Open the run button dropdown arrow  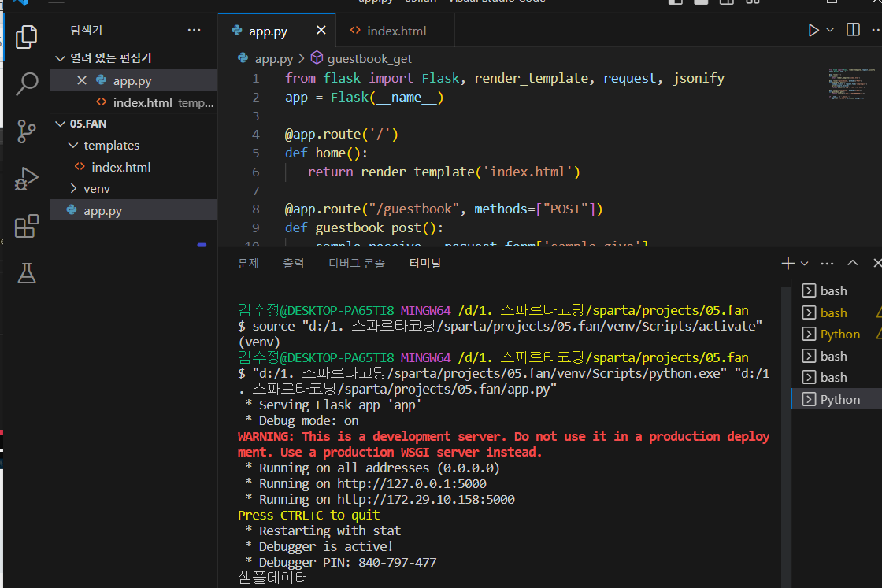[830, 30]
